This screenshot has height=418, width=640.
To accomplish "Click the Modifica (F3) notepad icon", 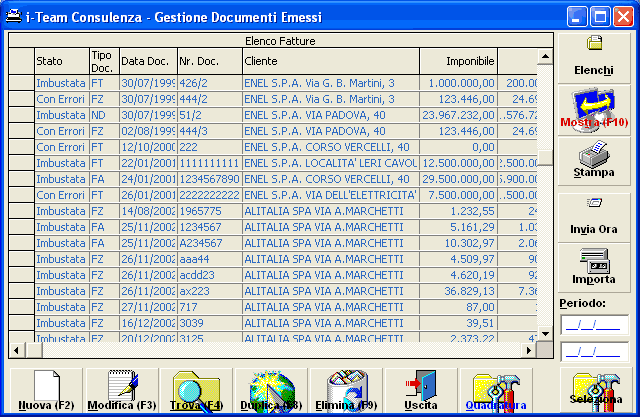I will [123, 386].
